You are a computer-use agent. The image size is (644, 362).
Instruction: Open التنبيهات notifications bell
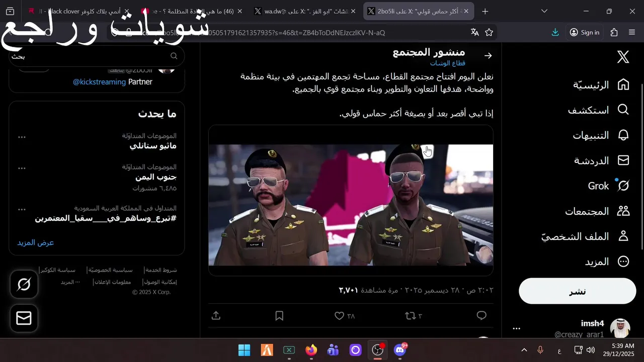[x=623, y=135]
